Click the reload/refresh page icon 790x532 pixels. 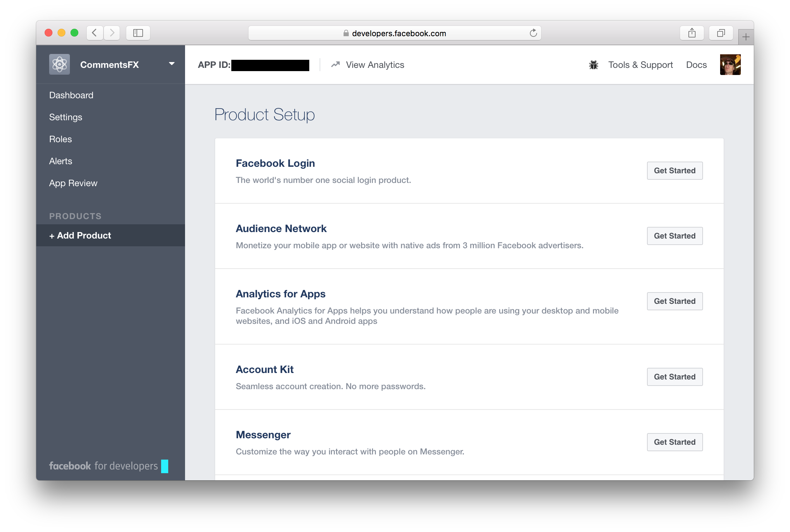(533, 33)
